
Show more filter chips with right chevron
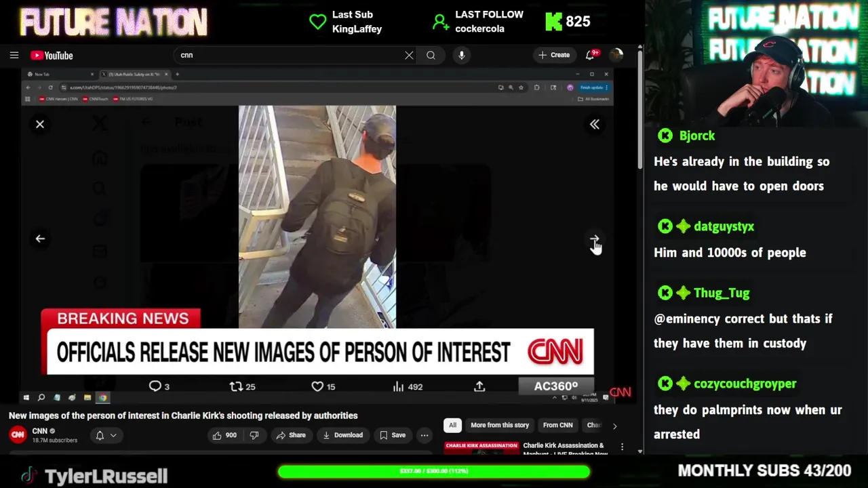(614, 426)
